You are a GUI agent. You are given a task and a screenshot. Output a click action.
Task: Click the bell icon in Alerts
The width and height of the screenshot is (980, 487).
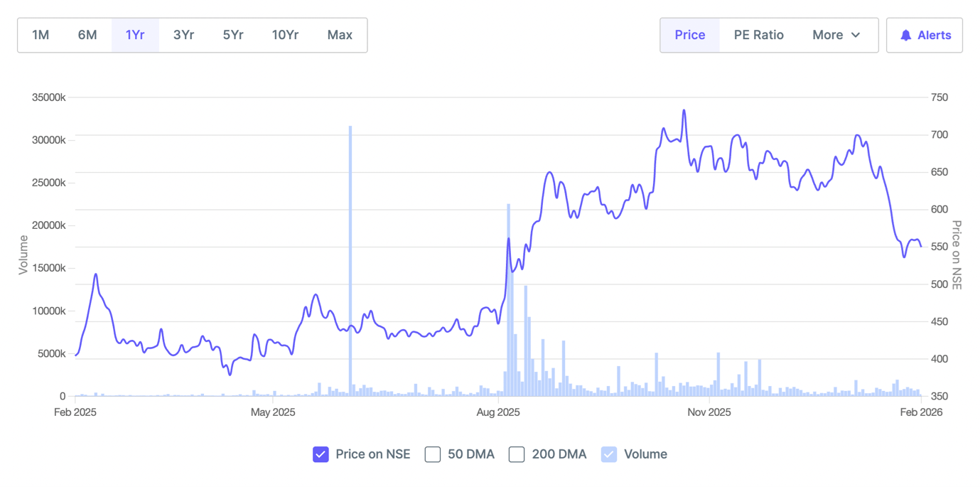click(905, 36)
